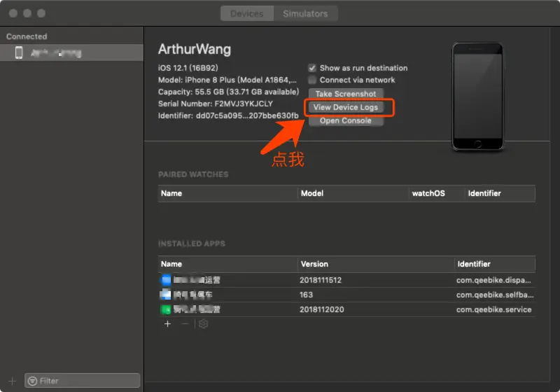Click the watchOS column header

tap(436, 193)
